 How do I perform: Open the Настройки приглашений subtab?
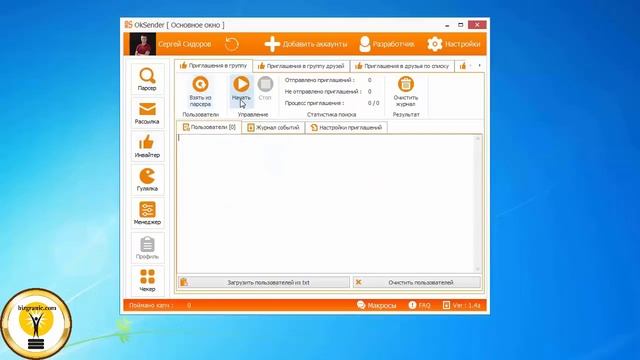click(x=347, y=128)
